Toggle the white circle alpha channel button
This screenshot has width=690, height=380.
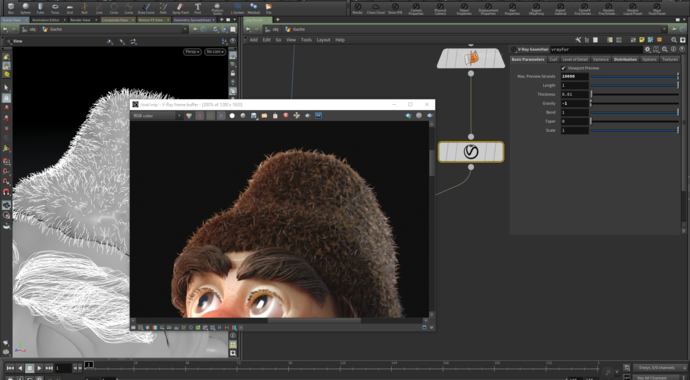(x=232, y=116)
